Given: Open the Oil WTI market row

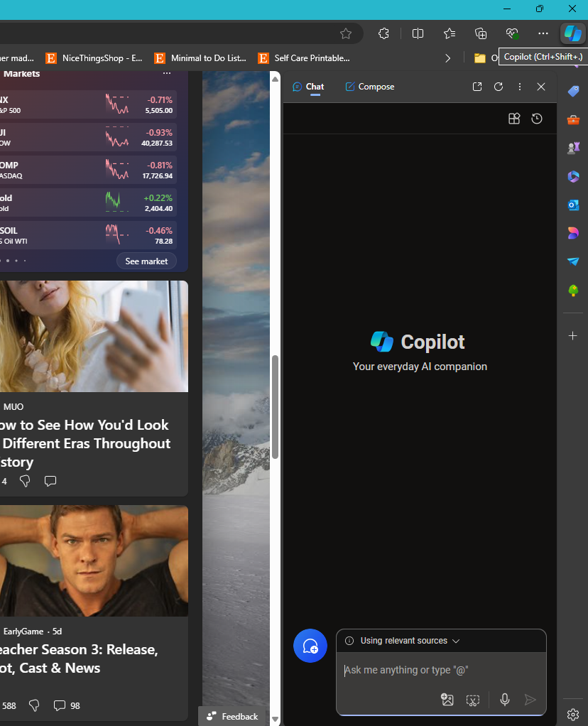Looking at the screenshot, I should (87, 235).
